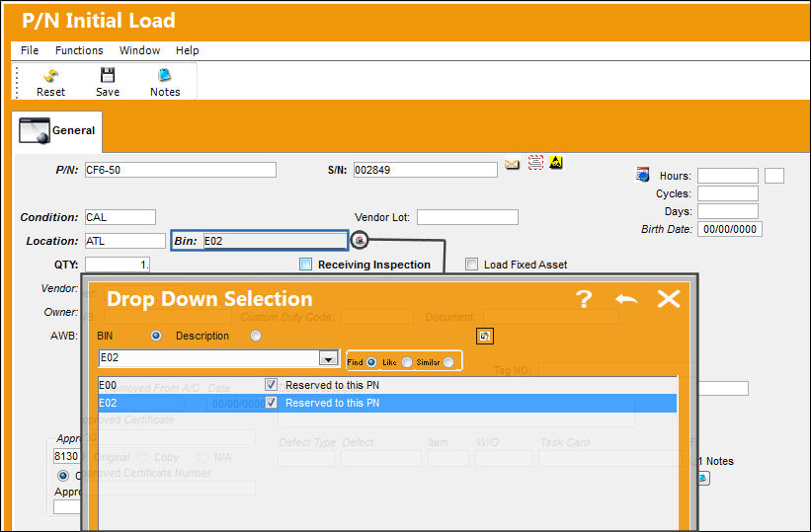Click the Birth Date field
Screen dimensions: 811x532
tap(730, 229)
